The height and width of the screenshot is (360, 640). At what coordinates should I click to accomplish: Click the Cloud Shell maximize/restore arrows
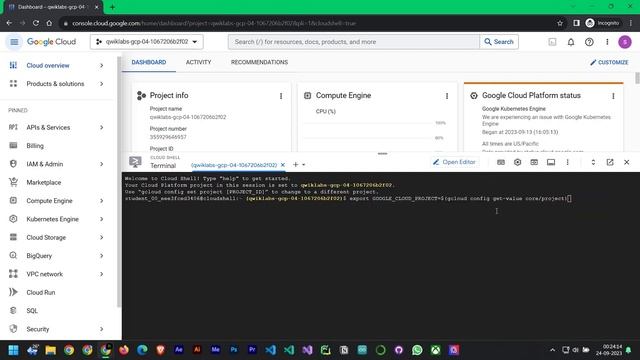pos(593,162)
